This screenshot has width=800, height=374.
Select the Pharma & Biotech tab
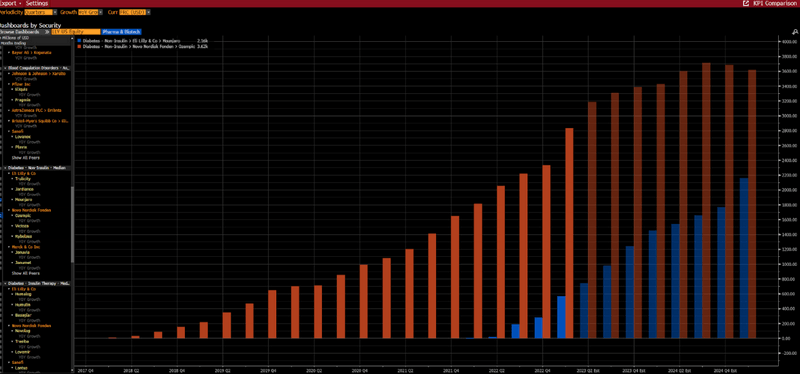tap(121, 32)
